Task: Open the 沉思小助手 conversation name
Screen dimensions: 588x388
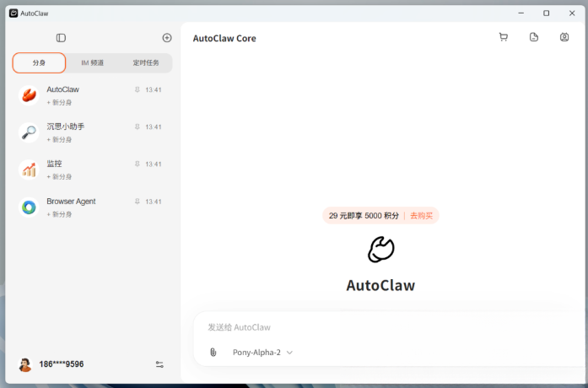Action: click(65, 127)
